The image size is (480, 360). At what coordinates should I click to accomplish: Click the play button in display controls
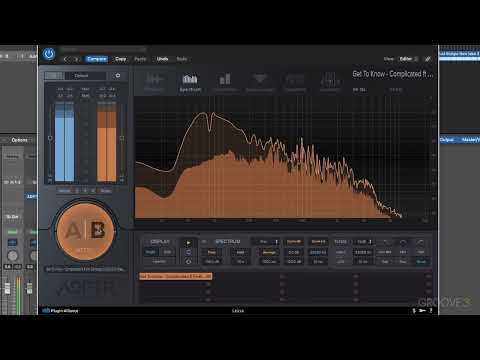(188, 243)
